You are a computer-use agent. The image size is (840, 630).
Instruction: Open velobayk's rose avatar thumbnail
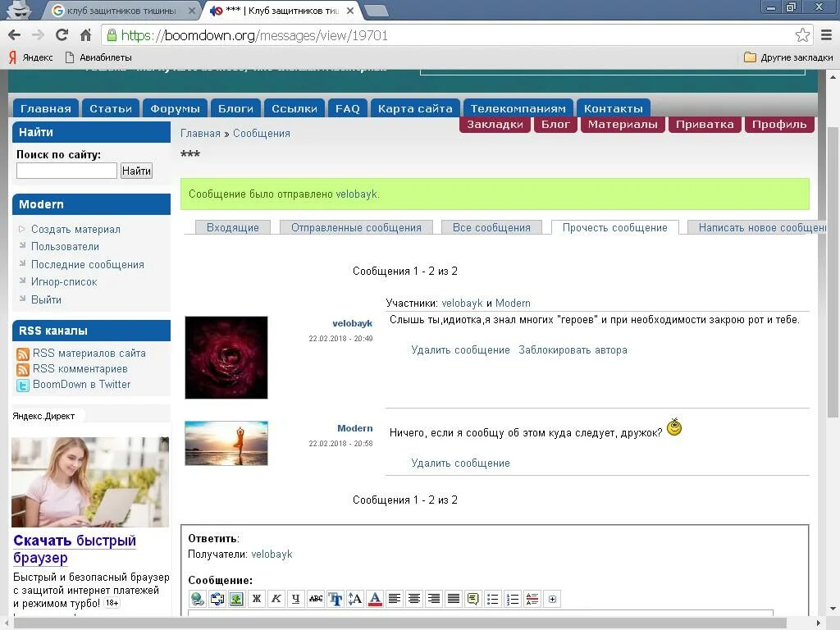click(226, 358)
